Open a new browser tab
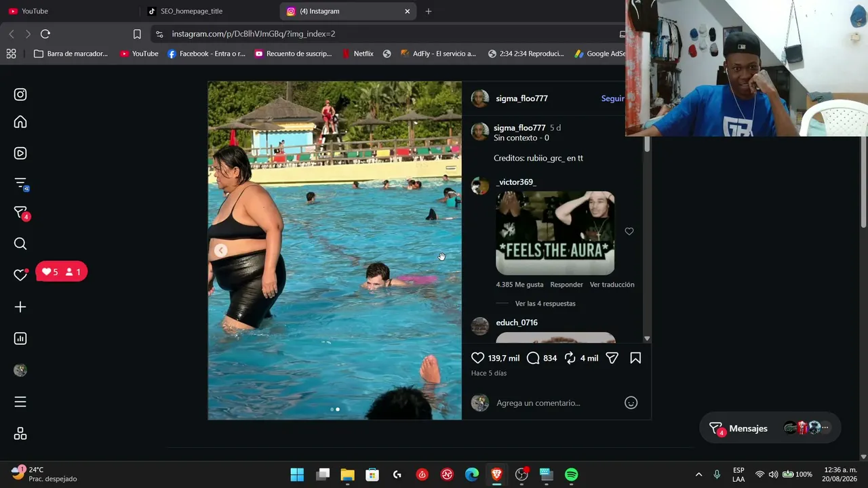The image size is (868, 488). (x=428, y=11)
